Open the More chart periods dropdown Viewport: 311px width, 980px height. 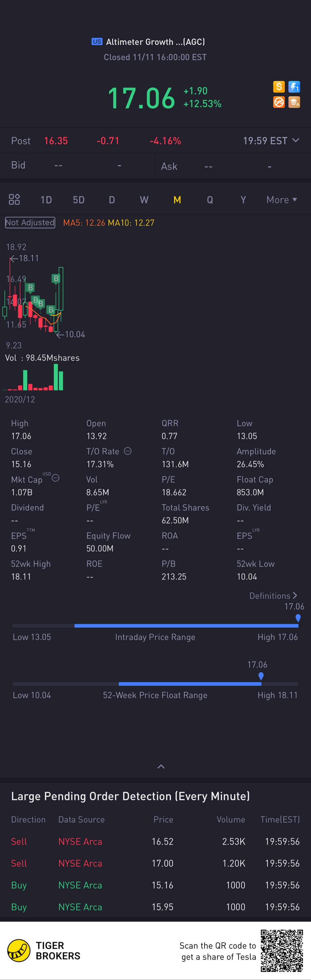tap(281, 200)
